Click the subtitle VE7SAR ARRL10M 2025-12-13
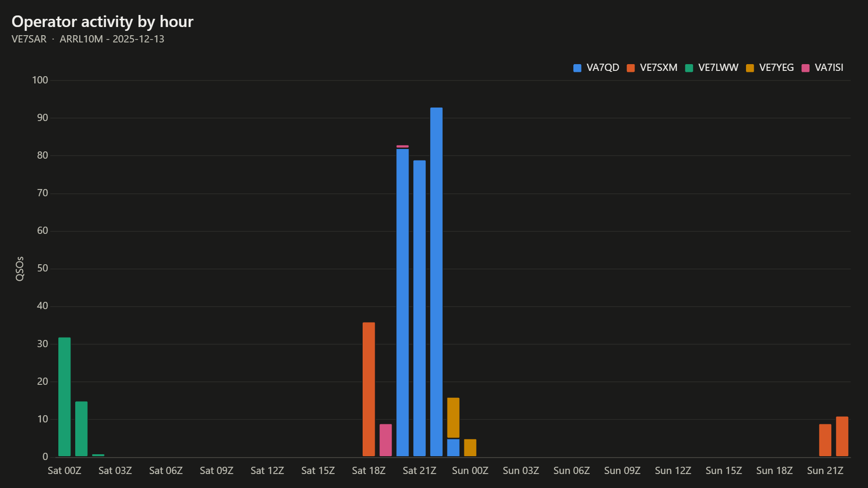Screen dimensions: 868x488 click(x=88, y=39)
